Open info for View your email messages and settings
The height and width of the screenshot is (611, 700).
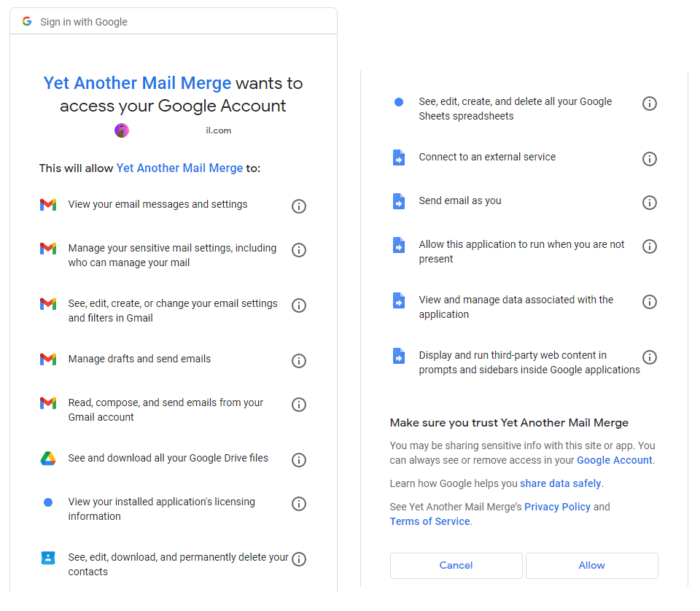click(x=299, y=206)
